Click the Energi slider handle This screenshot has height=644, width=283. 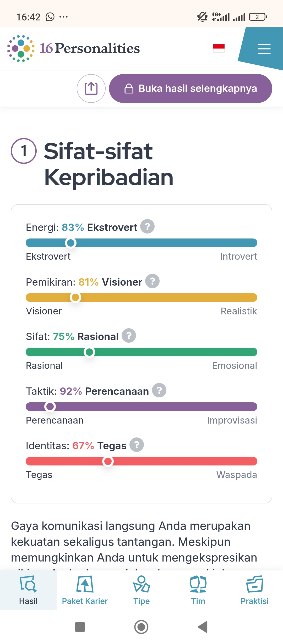pos(71,243)
